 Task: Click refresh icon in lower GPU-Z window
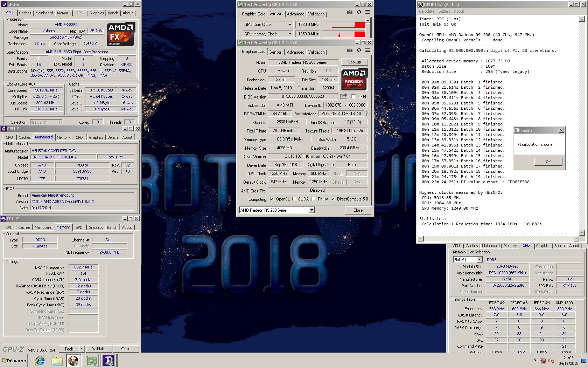359,50
